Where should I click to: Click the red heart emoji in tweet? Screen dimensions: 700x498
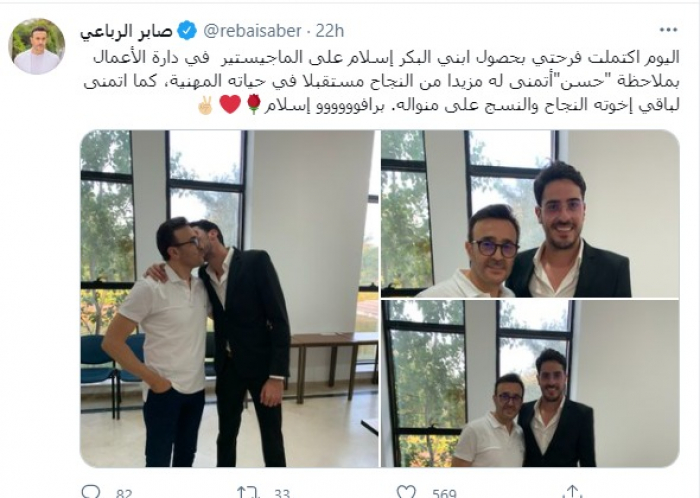click(230, 105)
